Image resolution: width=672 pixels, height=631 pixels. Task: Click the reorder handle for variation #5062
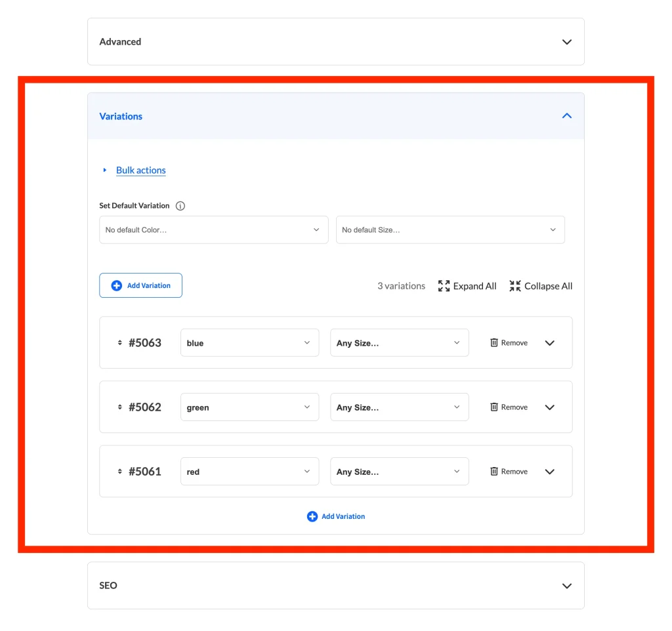coord(119,407)
